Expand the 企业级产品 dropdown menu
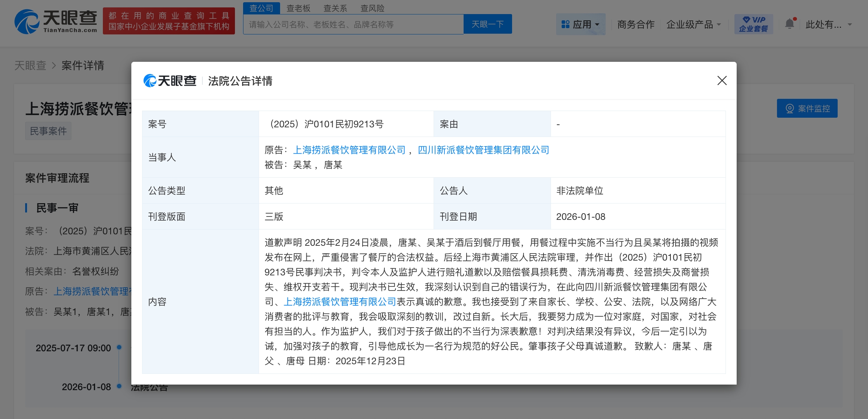868x419 pixels. [693, 24]
